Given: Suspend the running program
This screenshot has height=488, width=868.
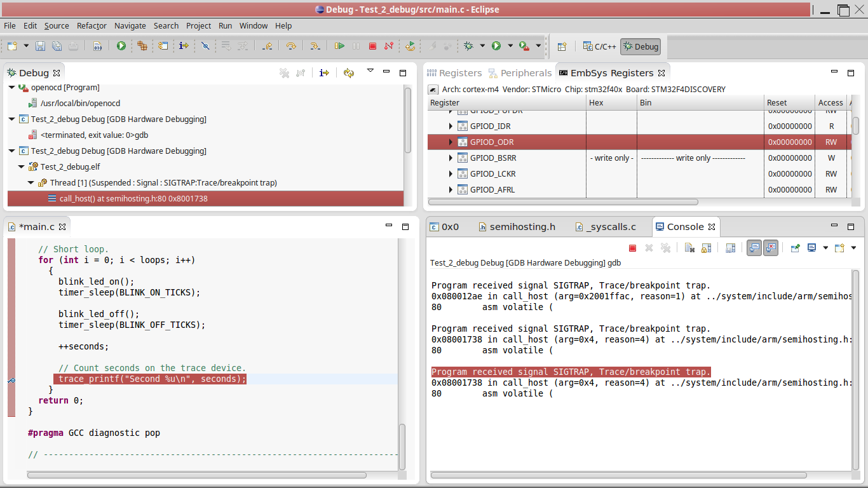Looking at the screenshot, I should pos(356,46).
